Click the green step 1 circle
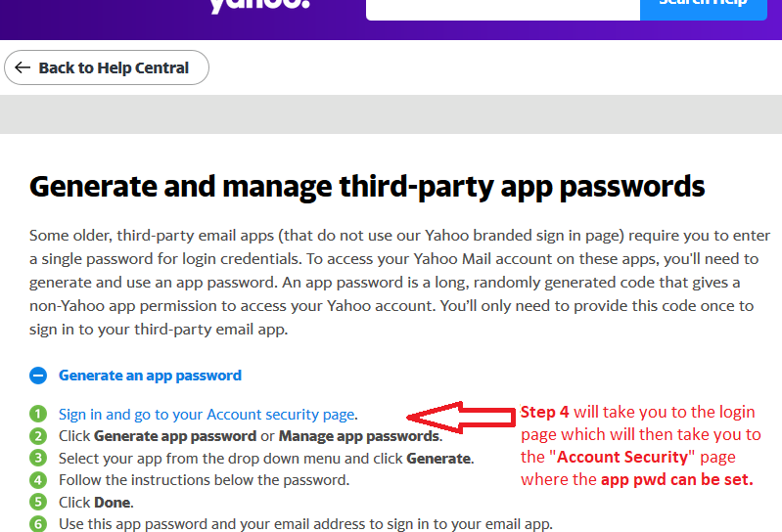Image resolution: width=782 pixels, height=532 pixels. pos(38,414)
